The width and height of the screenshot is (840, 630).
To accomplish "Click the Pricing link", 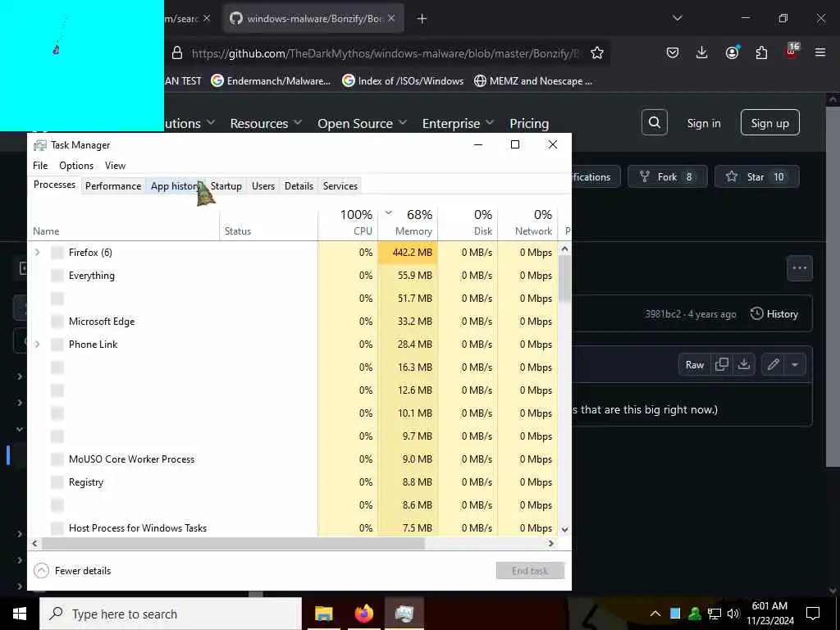I will coord(529,124).
